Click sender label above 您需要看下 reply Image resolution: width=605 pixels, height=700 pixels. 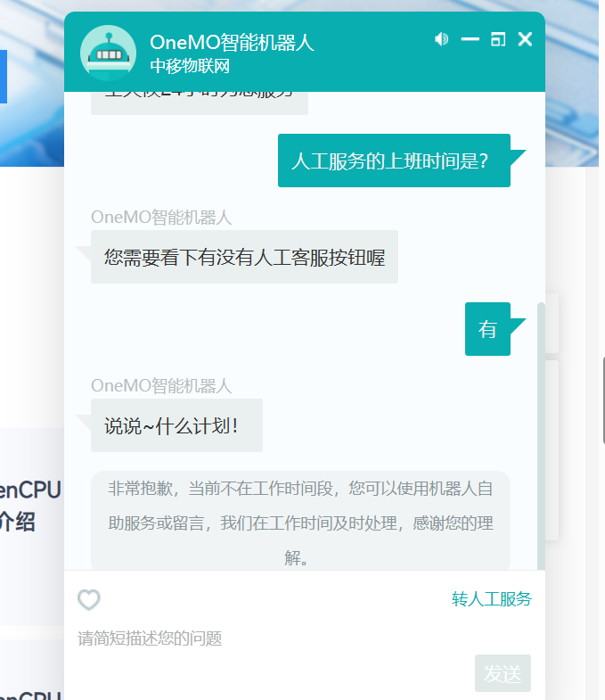pyautogui.click(x=161, y=218)
